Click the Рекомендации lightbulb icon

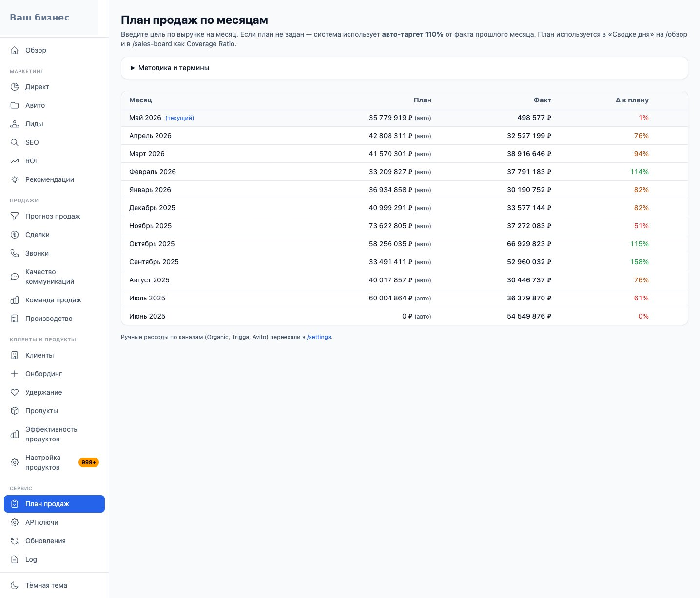(x=15, y=179)
